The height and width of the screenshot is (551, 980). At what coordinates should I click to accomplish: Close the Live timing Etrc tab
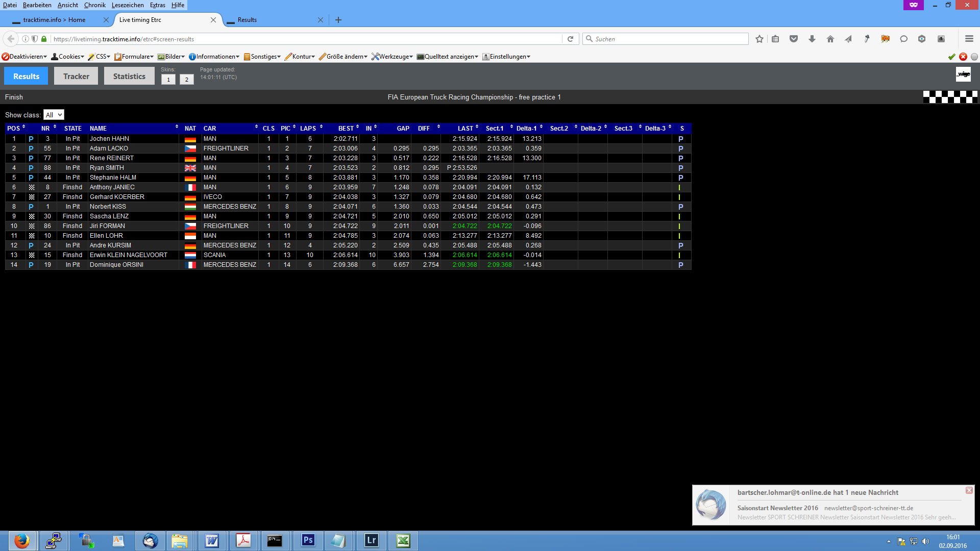(213, 20)
